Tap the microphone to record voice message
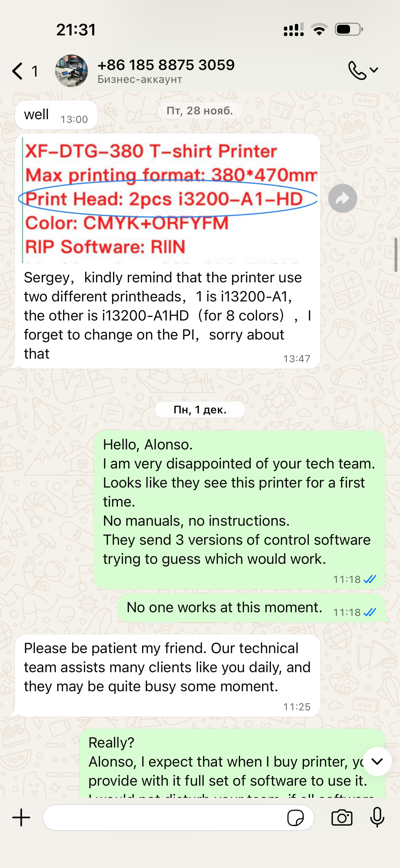The height and width of the screenshot is (868, 400). click(x=377, y=817)
